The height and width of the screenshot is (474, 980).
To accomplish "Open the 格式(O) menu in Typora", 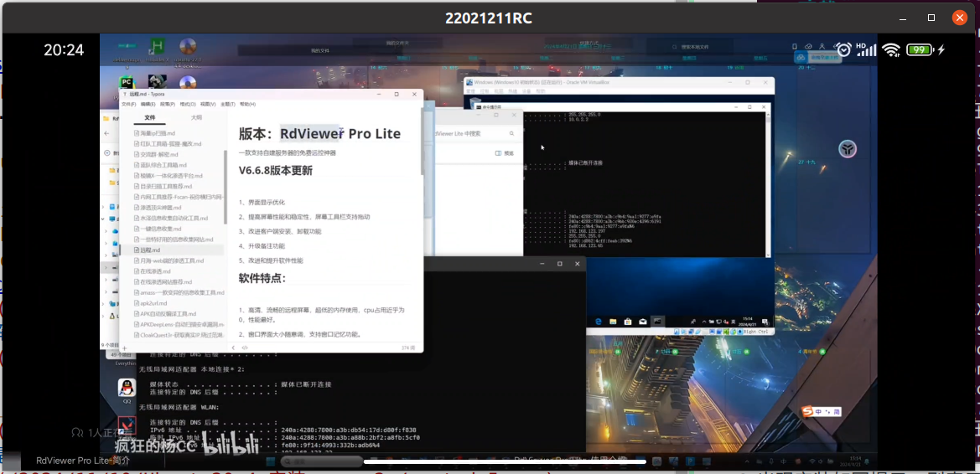I will (188, 105).
